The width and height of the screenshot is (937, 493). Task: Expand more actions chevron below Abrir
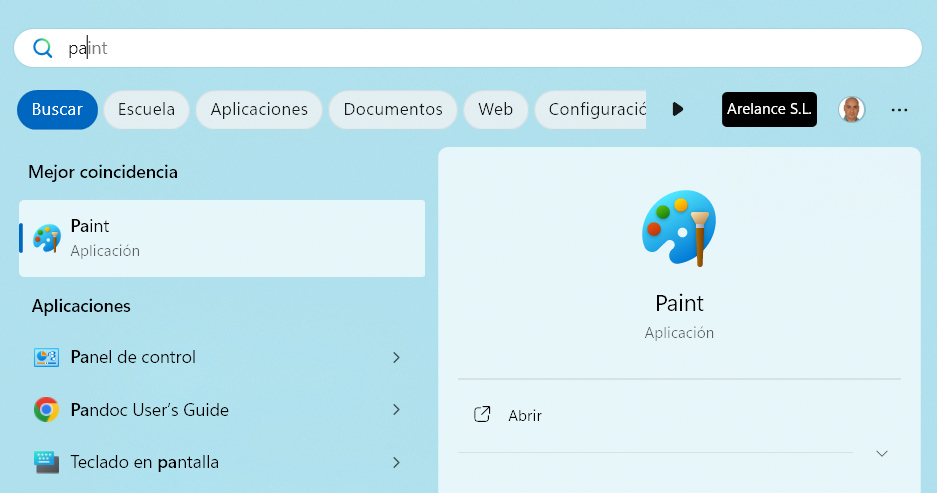point(881,453)
